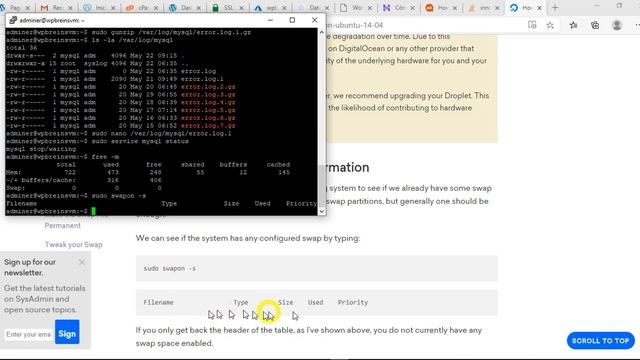The height and width of the screenshot is (360, 640).
Task: Click the sudo swapon -s code block
Action: click(x=316, y=268)
